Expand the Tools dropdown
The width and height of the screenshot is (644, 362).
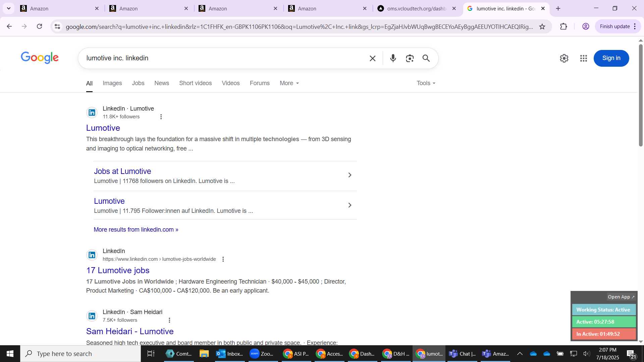click(x=426, y=83)
